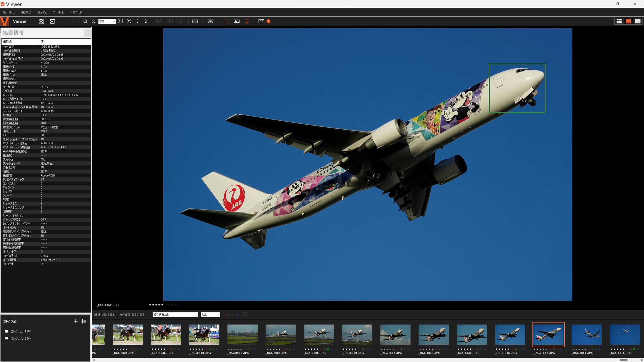This screenshot has width=644, height=362.
Task: Launch Remote with the R icon
Action: 42,21
